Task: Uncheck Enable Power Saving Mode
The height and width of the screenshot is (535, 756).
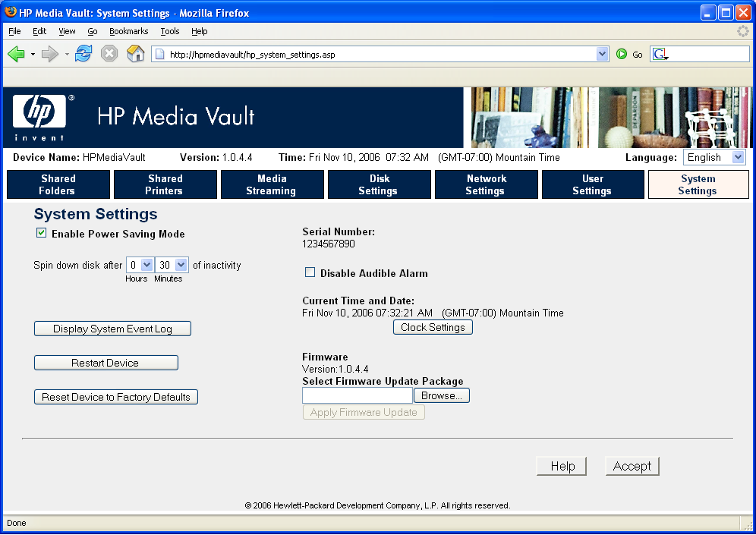Action: (x=42, y=234)
